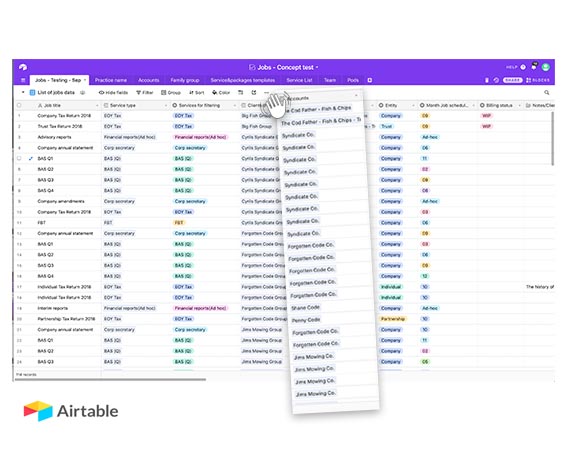Click the Filter toolbar button
Screen dimensions: 567x455
pyautogui.click(x=145, y=93)
